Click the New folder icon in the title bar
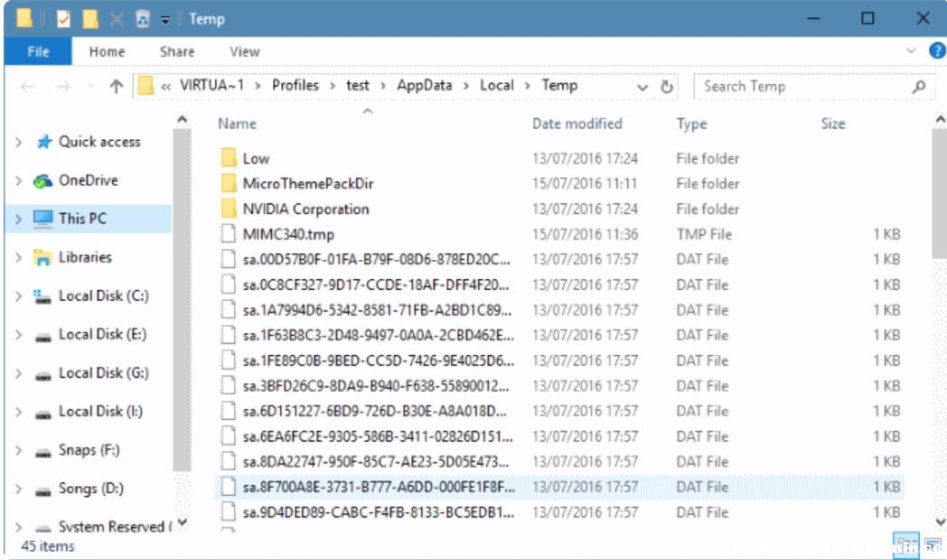 pos(90,19)
